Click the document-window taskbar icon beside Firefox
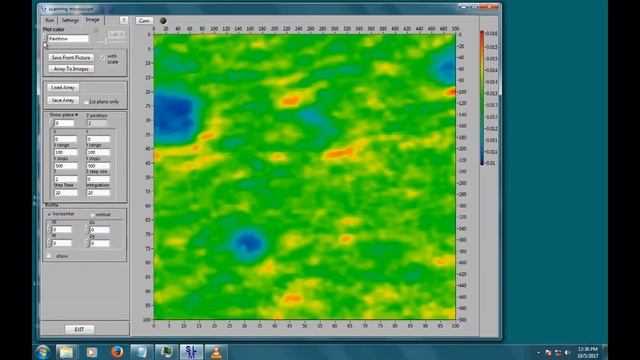Viewport: 640px width, 360px height. tap(141, 352)
